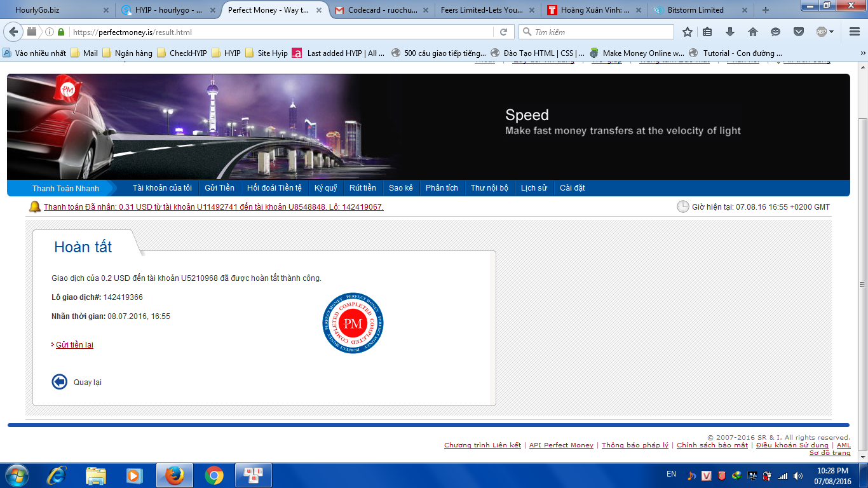Click the speaker volume tray icon
This screenshot has height=488, width=868.
pyautogui.click(x=798, y=475)
